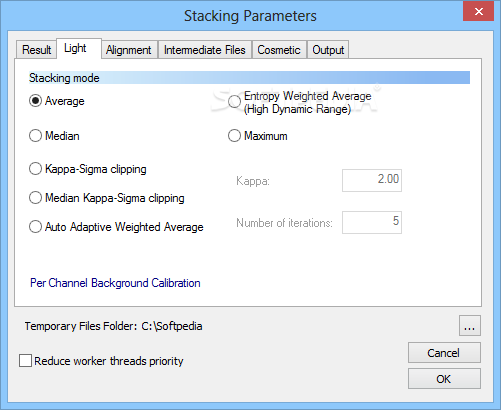The width and height of the screenshot is (501, 410).
Task: Click the Kappa value field
Action: [372, 180]
